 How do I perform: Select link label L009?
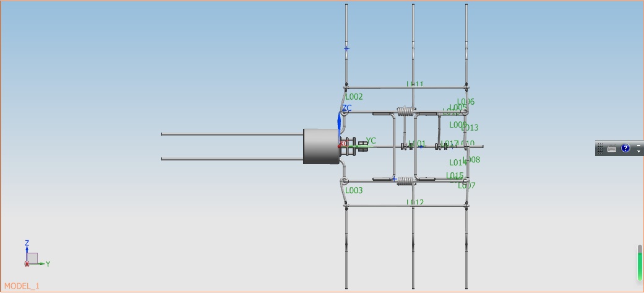(458, 125)
